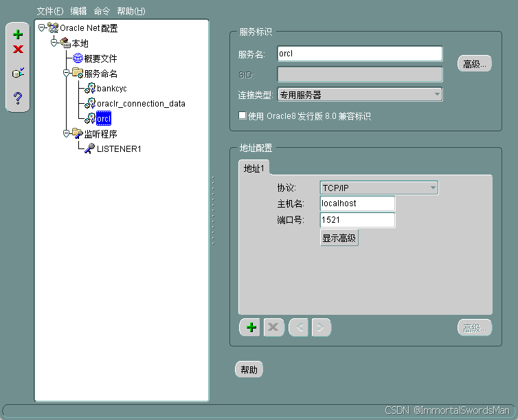Add an address with green plus button
The height and width of the screenshot is (420, 518).
250,327
